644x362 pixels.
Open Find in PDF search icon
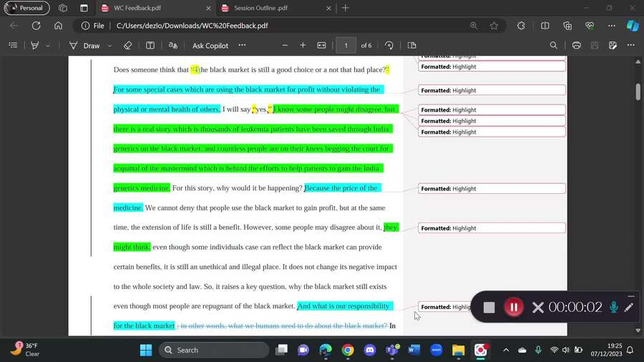[554, 45]
